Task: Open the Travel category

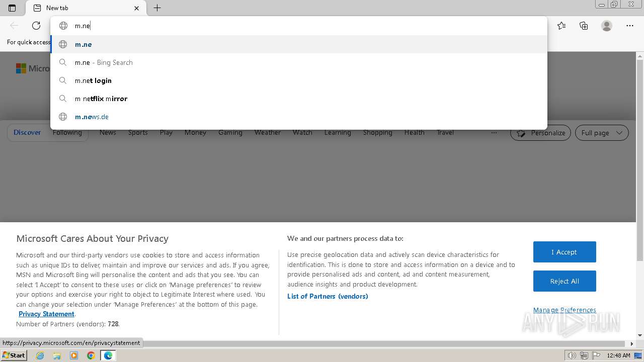Action: coord(445,133)
